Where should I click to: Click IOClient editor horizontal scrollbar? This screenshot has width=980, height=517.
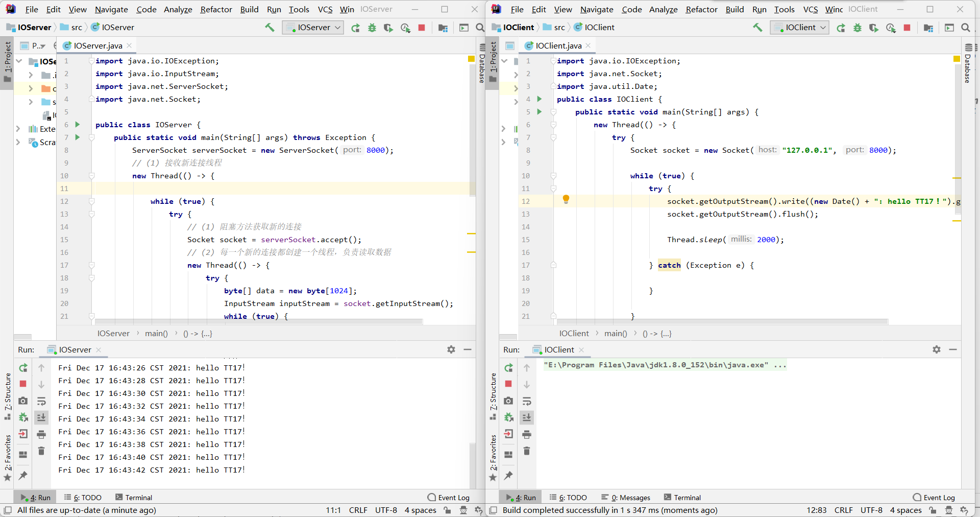[723, 321]
